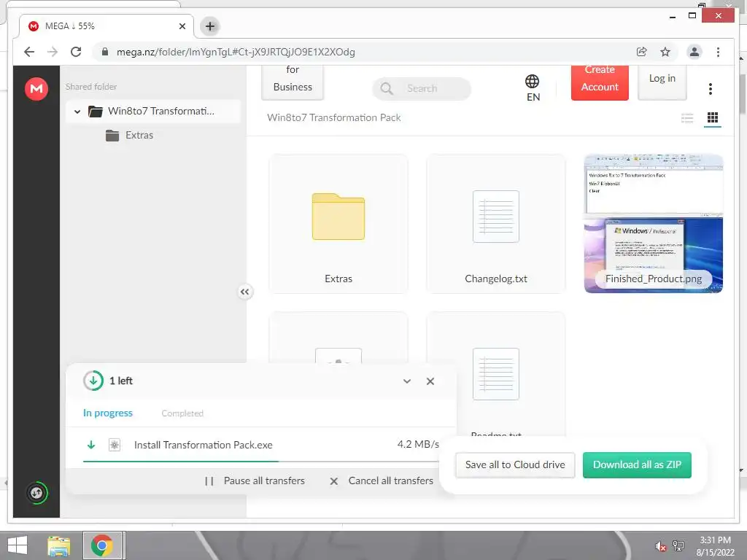747x560 pixels.
Task: Open Finished_Product.png thumbnail
Action: pos(654,223)
